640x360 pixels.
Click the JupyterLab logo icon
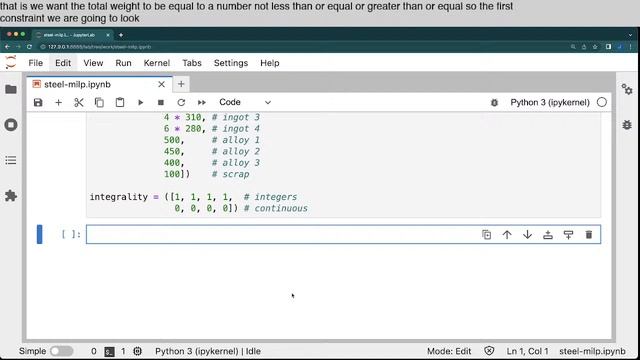click(x=11, y=62)
